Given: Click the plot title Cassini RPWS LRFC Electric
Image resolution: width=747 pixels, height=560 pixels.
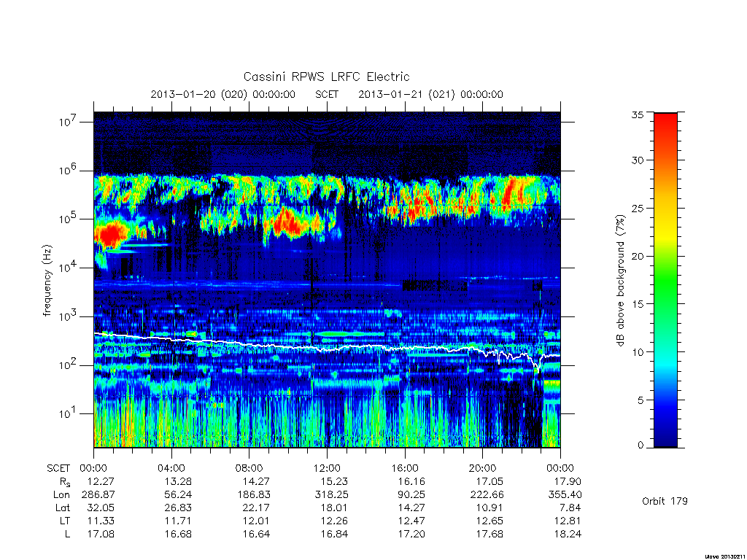Looking at the screenshot, I should click(326, 77).
